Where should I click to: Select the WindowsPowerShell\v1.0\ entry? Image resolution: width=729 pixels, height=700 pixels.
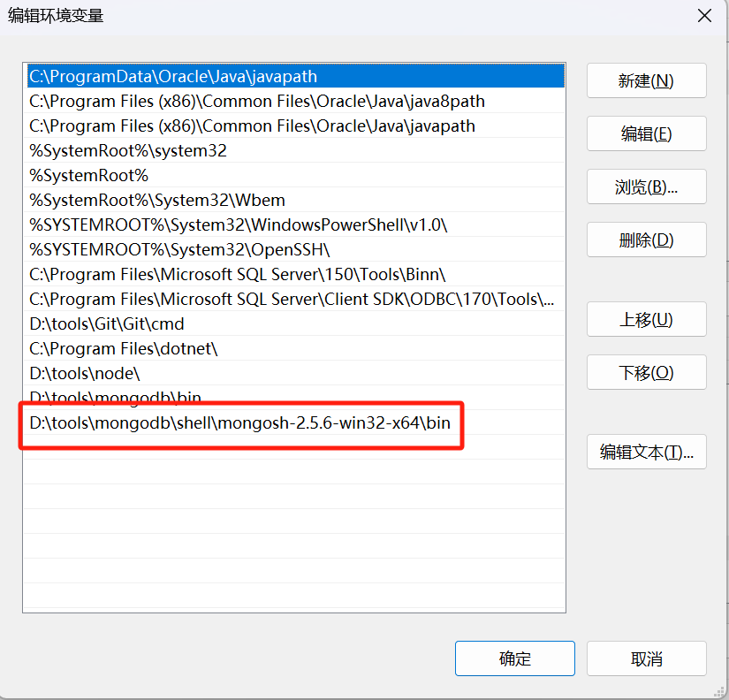(295, 224)
